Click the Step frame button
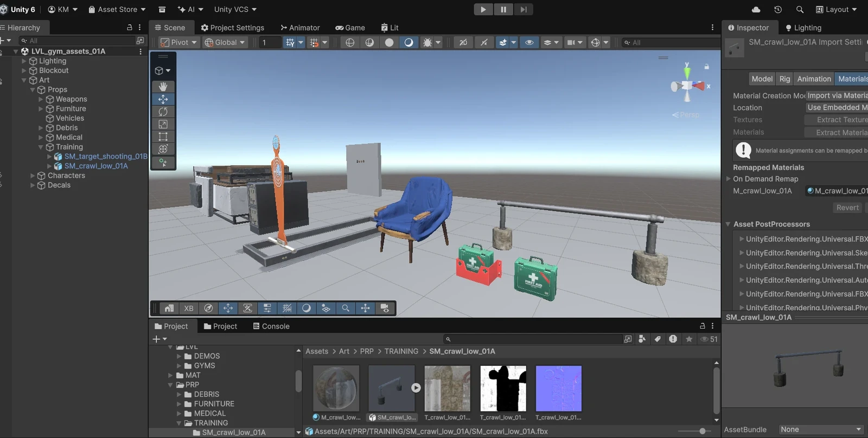 click(524, 9)
